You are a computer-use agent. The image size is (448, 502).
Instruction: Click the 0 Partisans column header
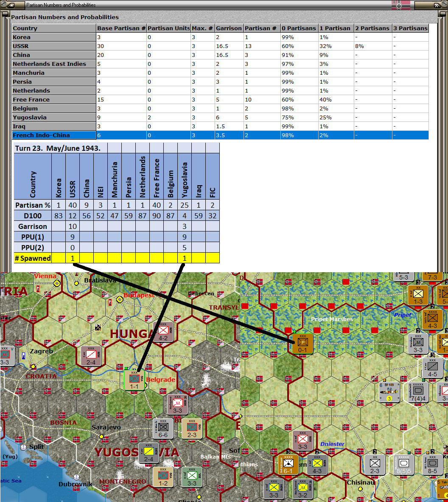coord(300,28)
